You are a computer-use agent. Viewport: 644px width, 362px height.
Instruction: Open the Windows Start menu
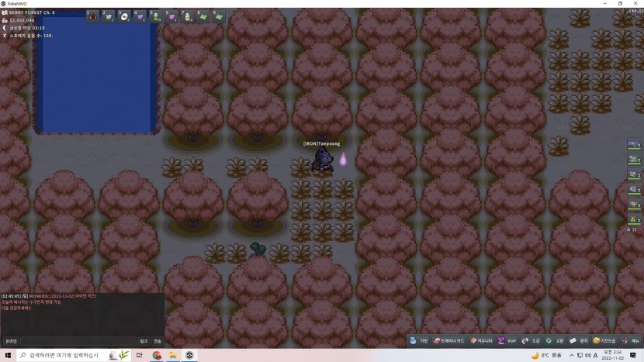point(8,356)
